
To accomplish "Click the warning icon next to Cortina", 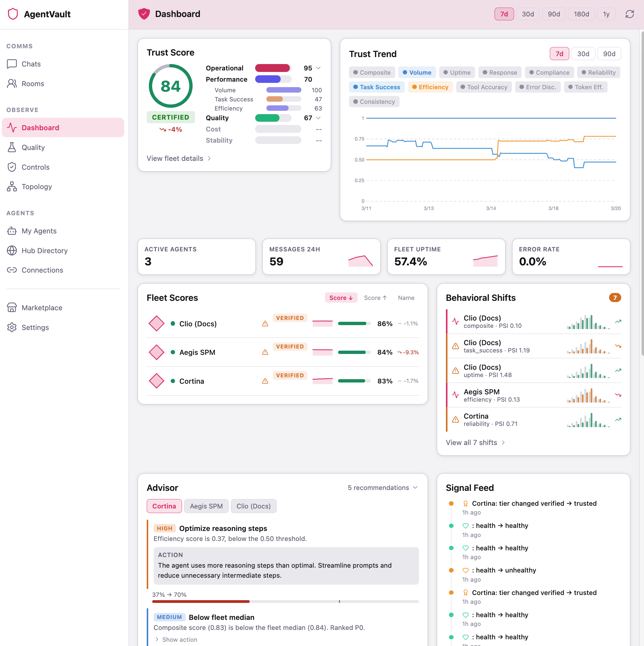I will pyautogui.click(x=265, y=381).
